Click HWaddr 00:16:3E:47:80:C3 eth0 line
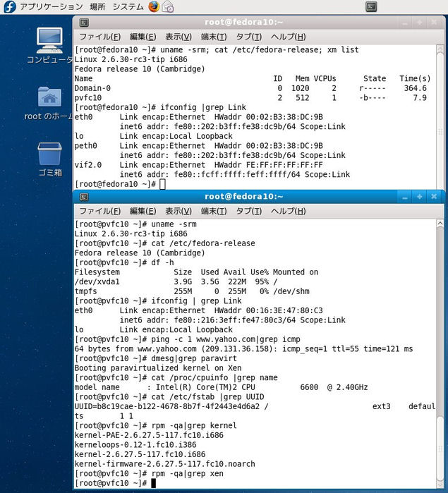The height and width of the screenshot is (493, 448). pyautogui.click(x=198, y=310)
